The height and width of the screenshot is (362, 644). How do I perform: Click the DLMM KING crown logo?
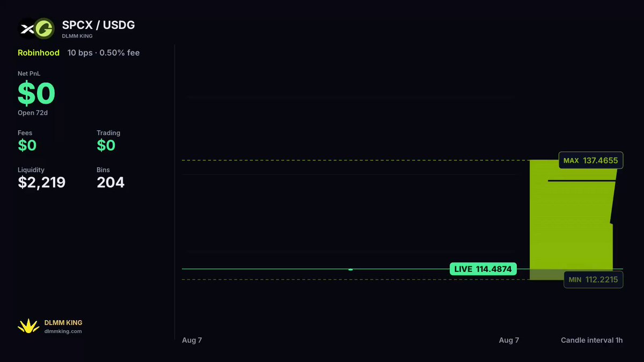(x=28, y=326)
